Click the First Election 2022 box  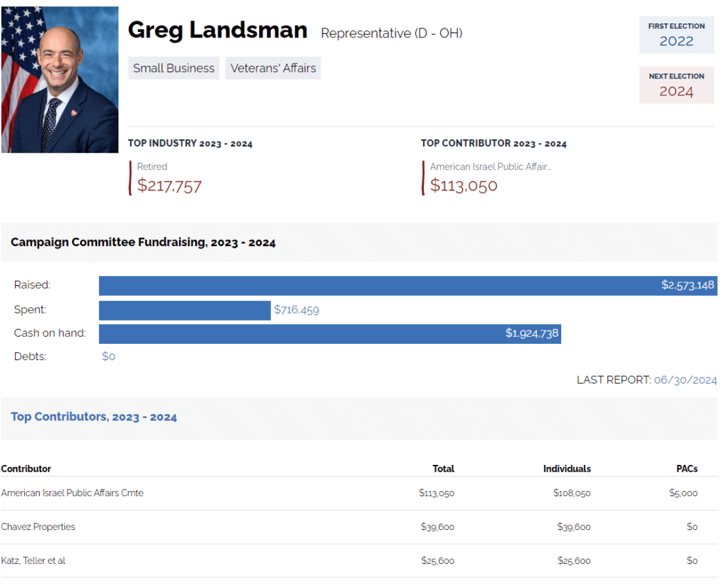(x=676, y=35)
